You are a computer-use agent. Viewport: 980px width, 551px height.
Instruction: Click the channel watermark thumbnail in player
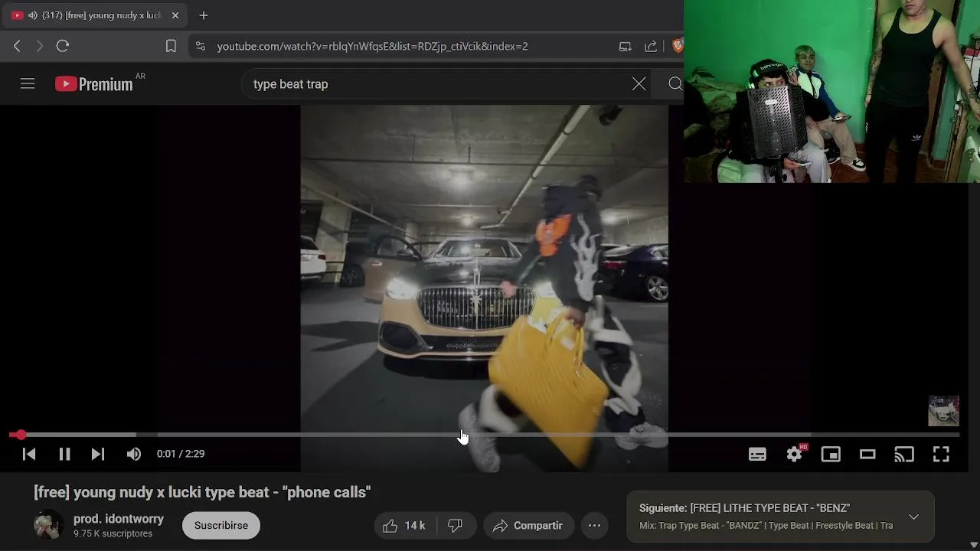pos(943,410)
